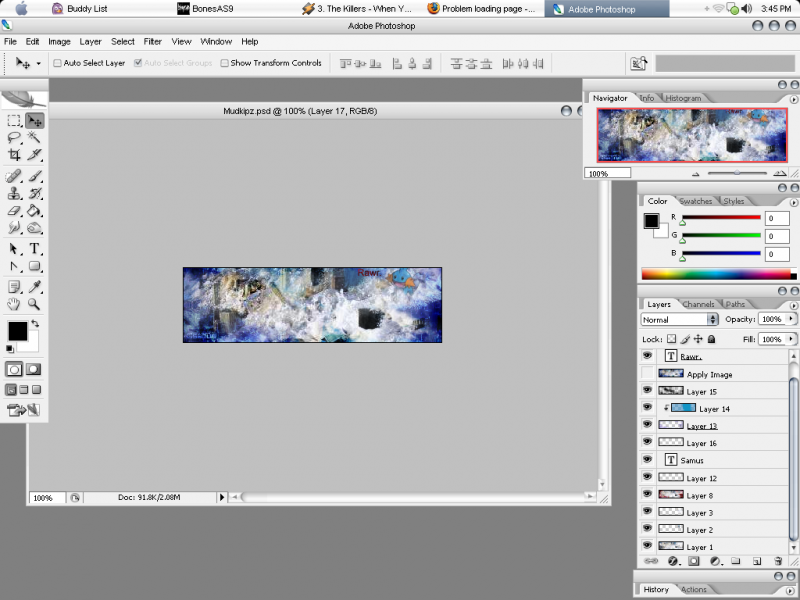Switch to the Channels tab
This screenshot has width=800, height=600.
[x=698, y=304]
